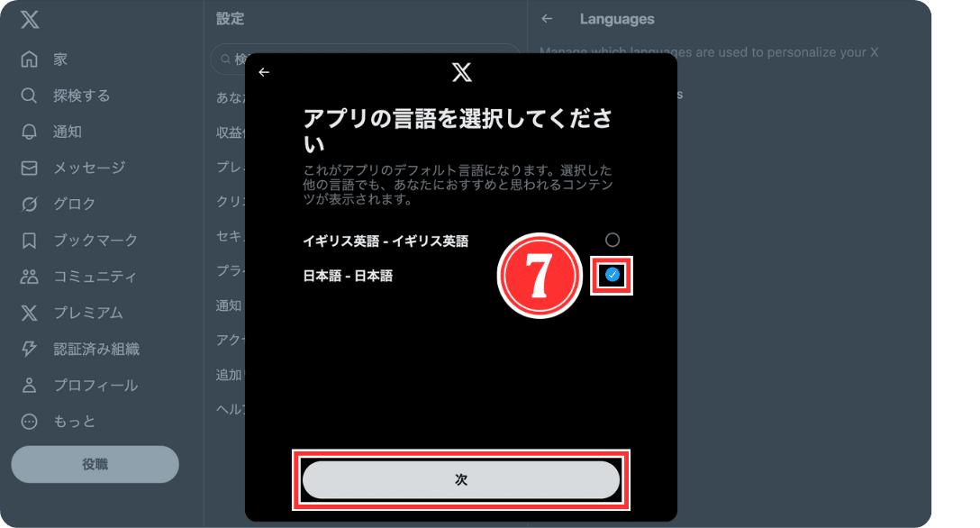The image size is (980, 528).
Task: Open the メッセージ envelope icon
Action: (30, 168)
